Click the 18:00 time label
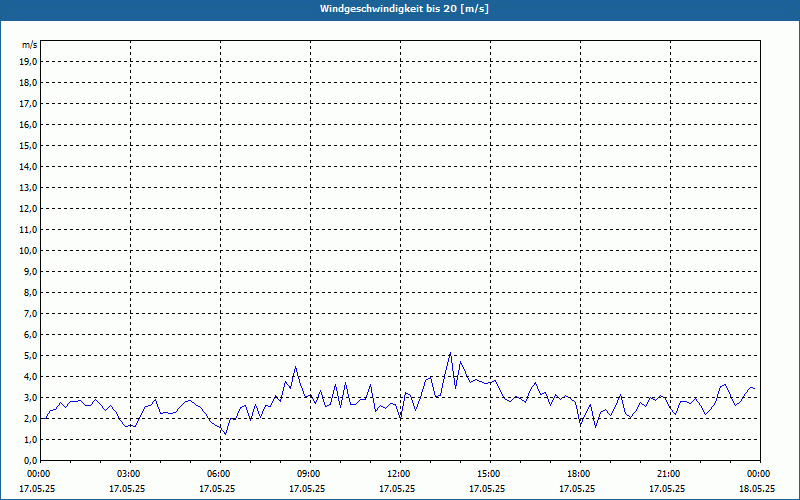This screenshot has height=500, width=800. 580,474
